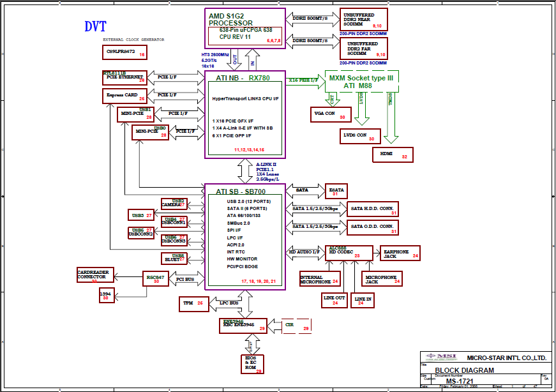This screenshot has height=392, width=556.
Task: Select the TPM block
Action: (x=193, y=304)
